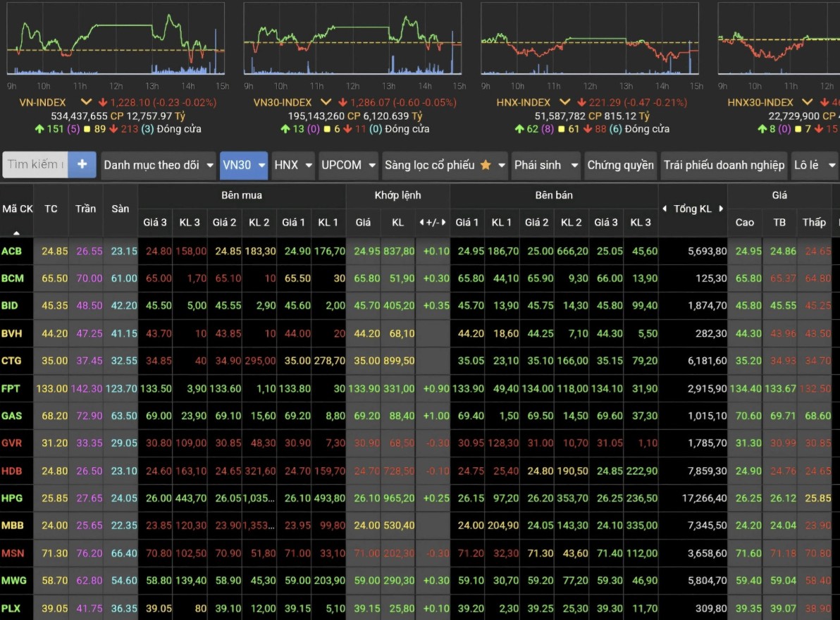Image resolution: width=840 pixels, height=620 pixels.
Task: Click left arrow beside Tổng KL header
Action: tap(664, 209)
